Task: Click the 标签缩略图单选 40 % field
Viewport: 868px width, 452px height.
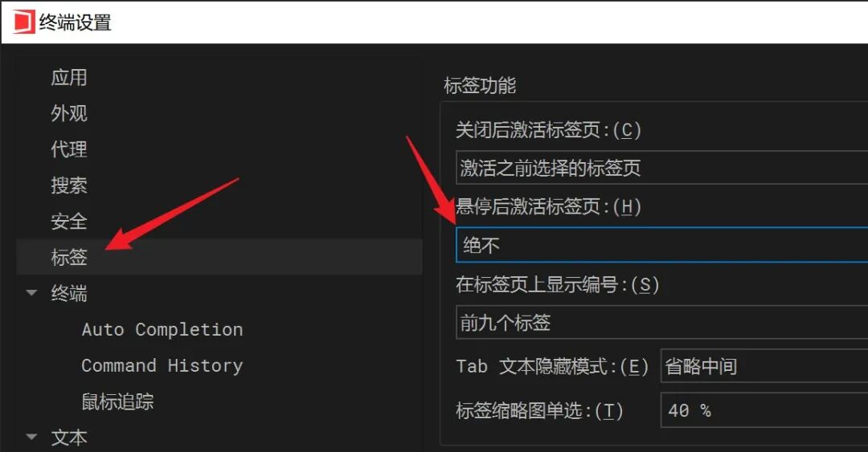Action: pos(764,410)
